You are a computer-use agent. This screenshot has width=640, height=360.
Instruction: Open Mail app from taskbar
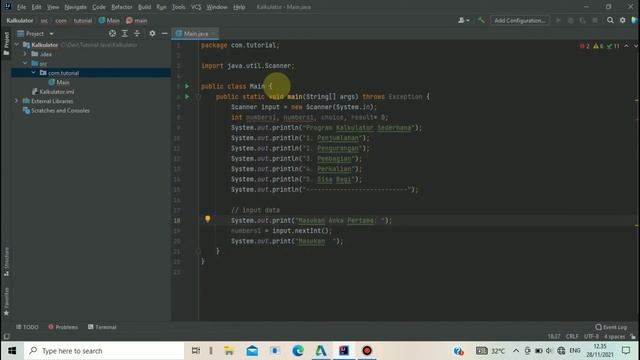coord(252,351)
